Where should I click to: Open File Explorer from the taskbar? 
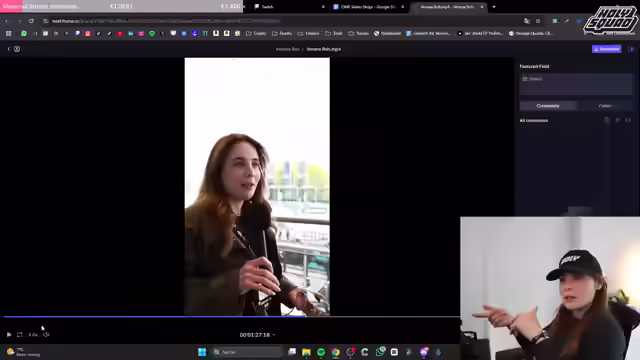[x=306, y=352]
